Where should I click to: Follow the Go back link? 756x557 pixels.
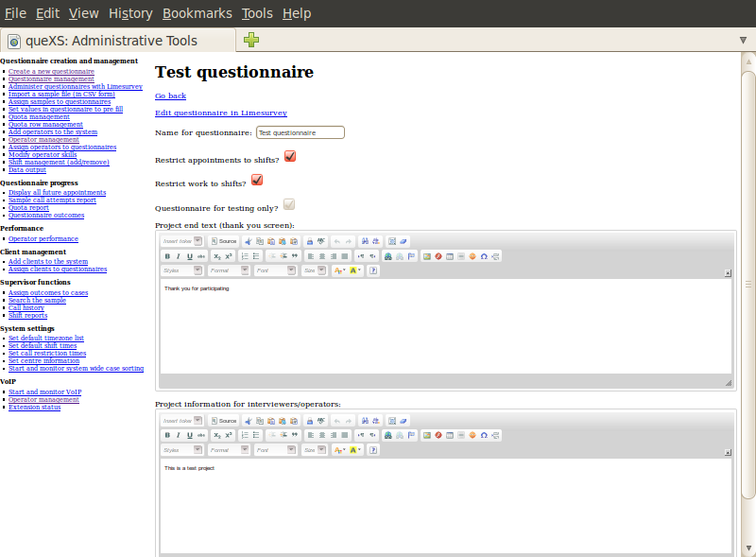pos(170,96)
